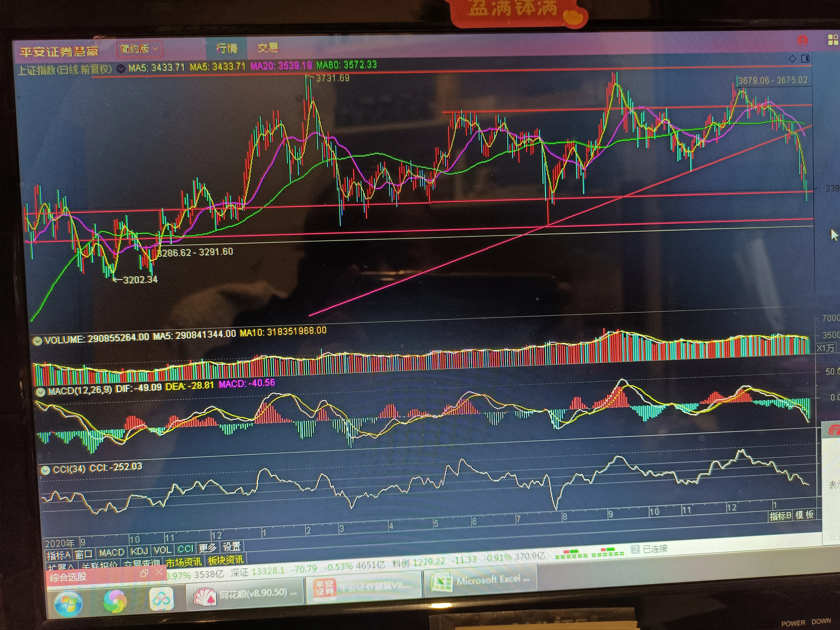Screen dimensions: 840x630
Task: Switch to the 行情 tab
Action: pyautogui.click(x=227, y=48)
